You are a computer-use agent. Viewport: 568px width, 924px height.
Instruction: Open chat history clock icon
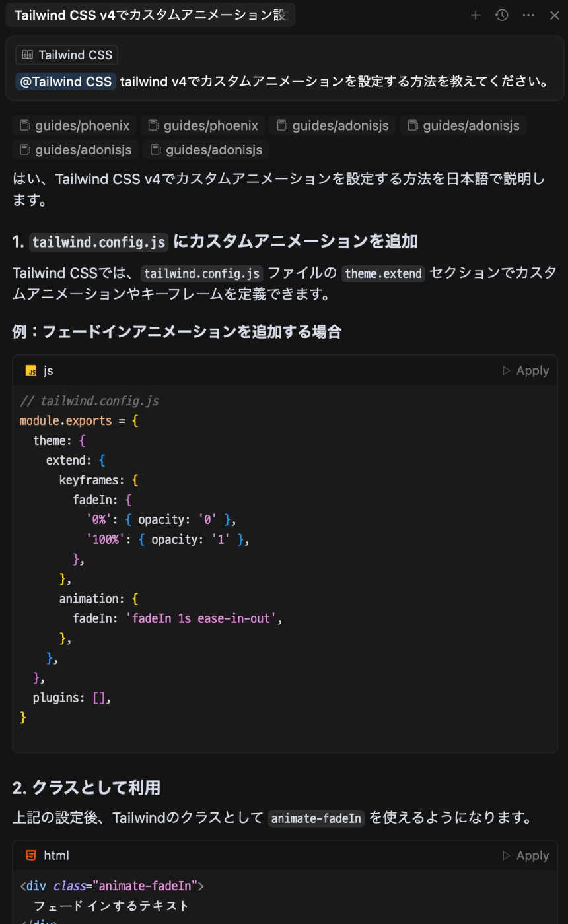[x=502, y=15]
